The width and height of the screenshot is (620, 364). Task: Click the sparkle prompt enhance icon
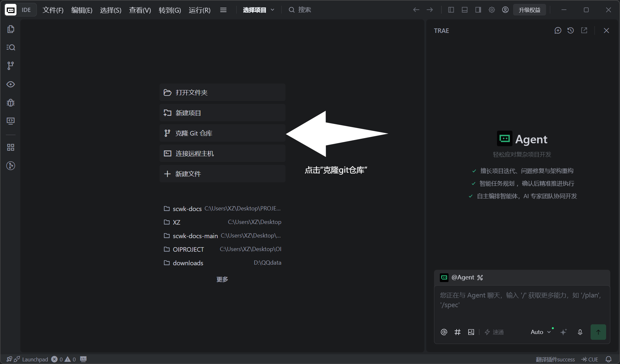click(563, 332)
